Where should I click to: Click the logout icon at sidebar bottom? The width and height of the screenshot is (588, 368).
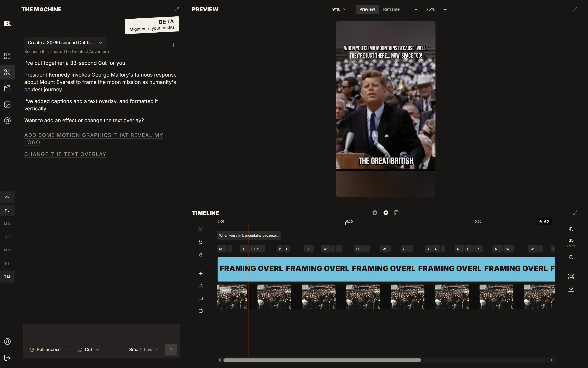(x=7, y=358)
